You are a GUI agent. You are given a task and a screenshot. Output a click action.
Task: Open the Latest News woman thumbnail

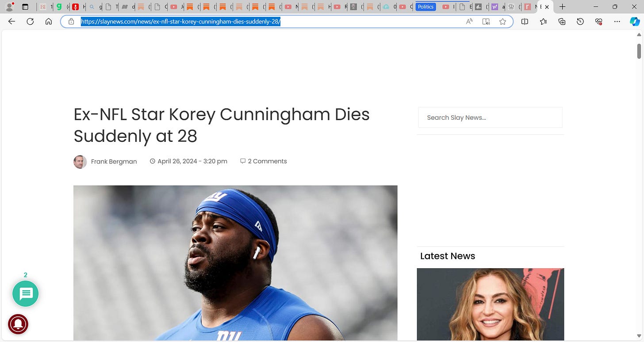click(490, 304)
